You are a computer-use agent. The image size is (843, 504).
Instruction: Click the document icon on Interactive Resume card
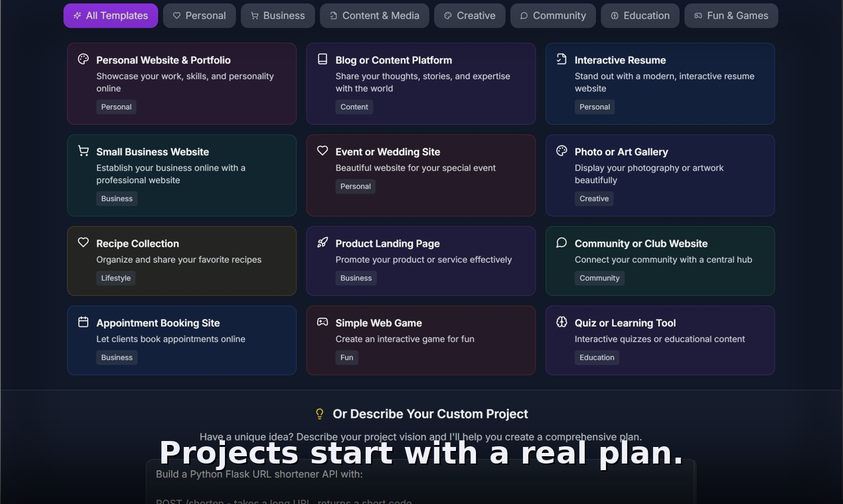tap(562, 58)
